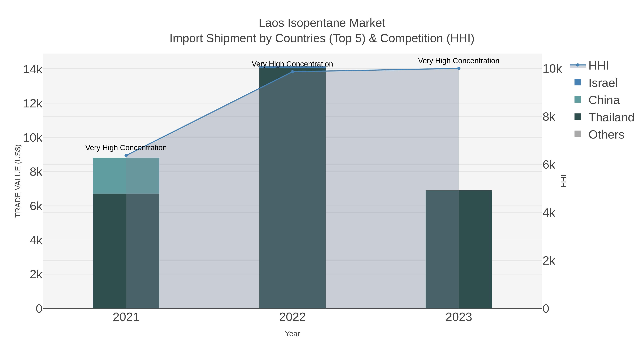Click the 'Very High Concentration' label above 2022

point(292,64)
